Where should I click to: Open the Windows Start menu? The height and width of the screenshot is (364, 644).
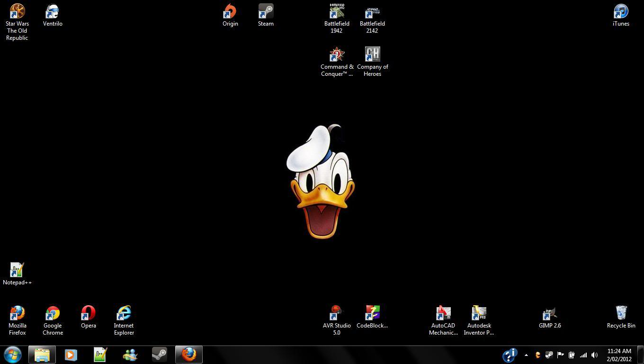click(x=13, y=355)
